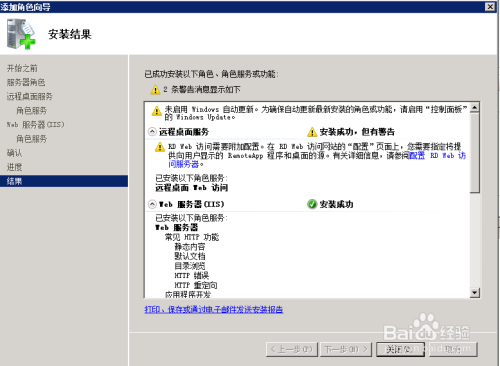Click 常见 HTTP 功能 entry
This screenshot has height=366, width=500.
point(192,237)
